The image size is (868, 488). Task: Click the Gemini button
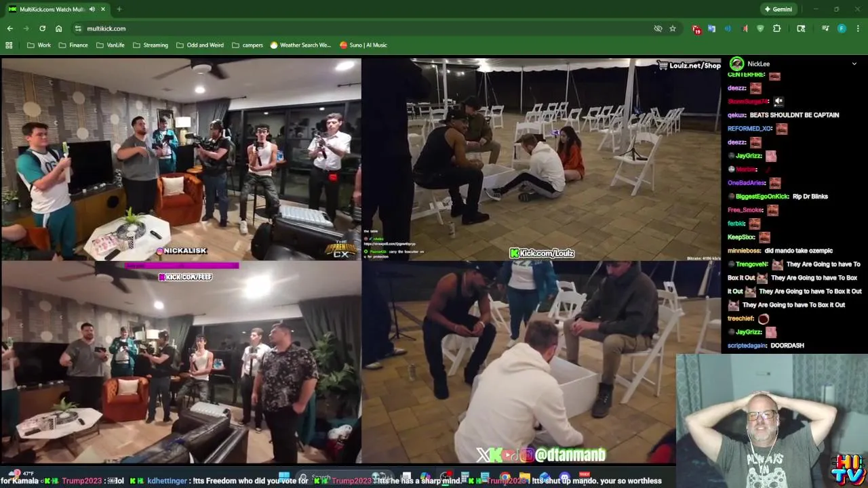tap(777, 9)
